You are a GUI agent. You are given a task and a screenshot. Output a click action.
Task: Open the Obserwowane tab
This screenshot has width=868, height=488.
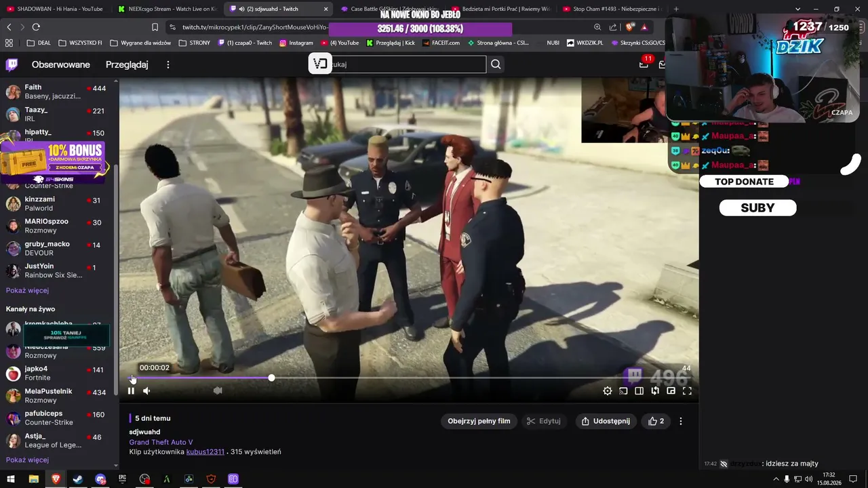click(x=60, y=64)
